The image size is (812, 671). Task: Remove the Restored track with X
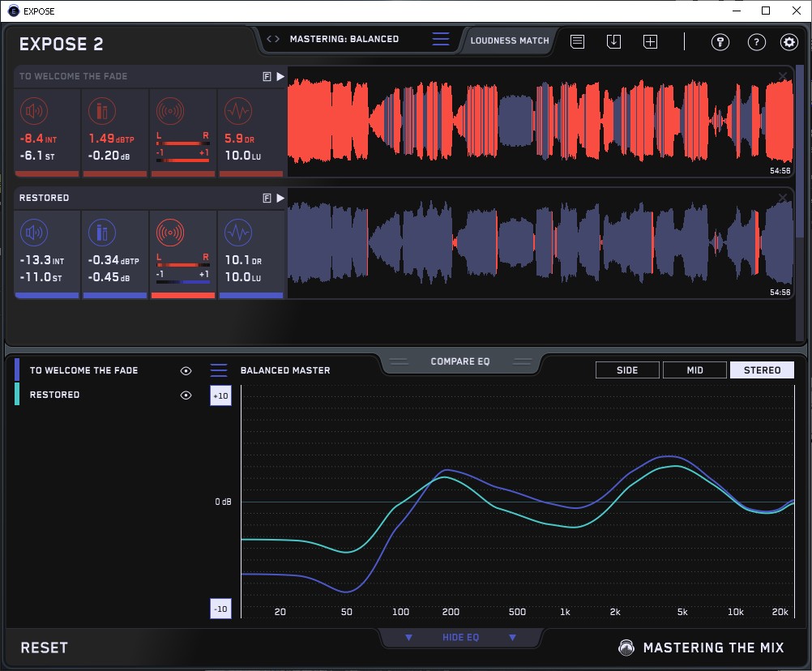(783, 197)
